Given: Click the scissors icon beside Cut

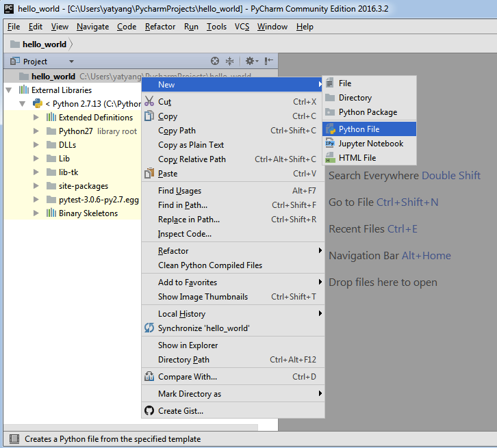Looking at the screenshot, I should click(x=149, y=101).
